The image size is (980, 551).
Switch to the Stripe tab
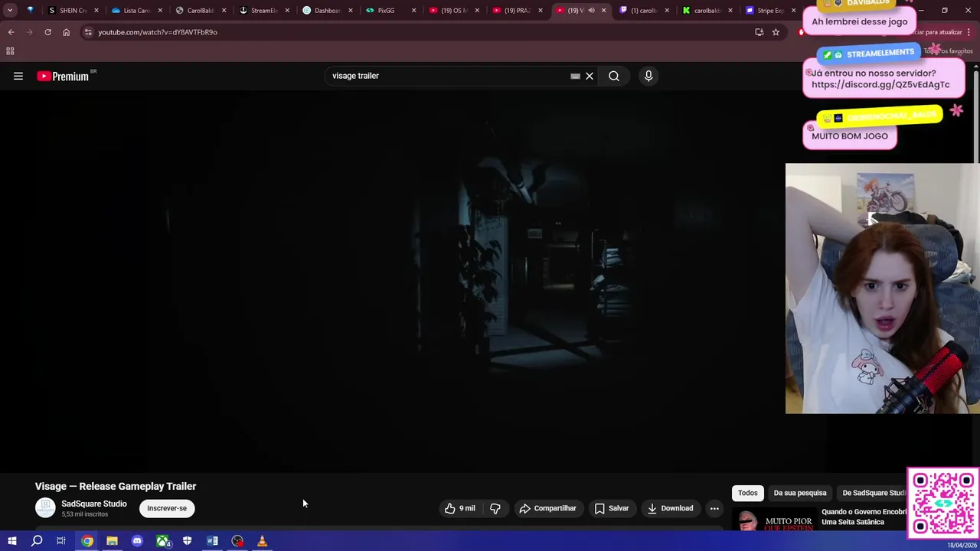[x=772, y=11]
